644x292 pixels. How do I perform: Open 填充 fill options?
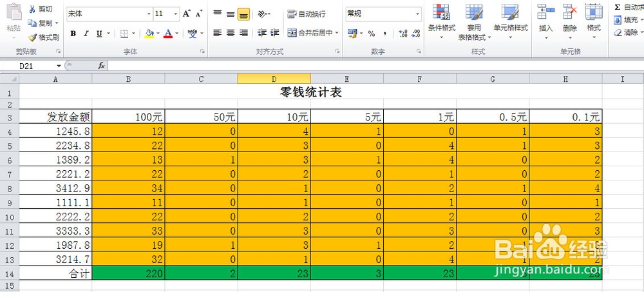point(629,20)
